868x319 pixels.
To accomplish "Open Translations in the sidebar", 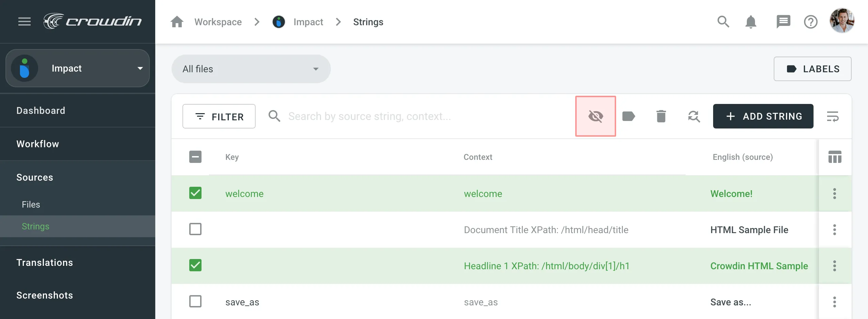I will pos(45,262).
